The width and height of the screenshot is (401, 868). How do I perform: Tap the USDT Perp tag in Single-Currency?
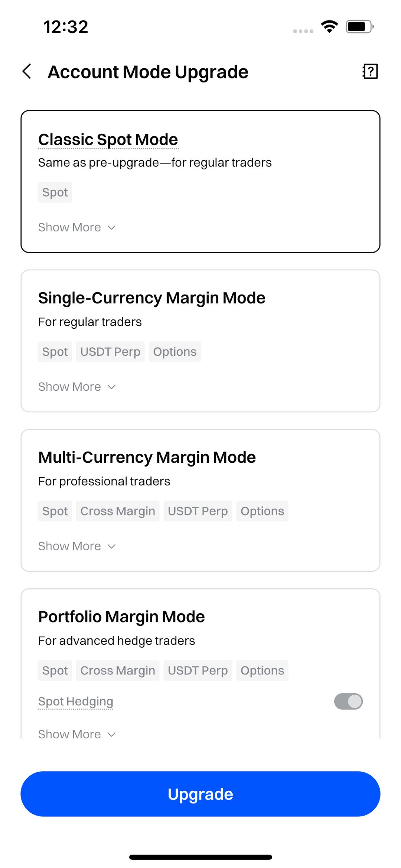(110, 352)
